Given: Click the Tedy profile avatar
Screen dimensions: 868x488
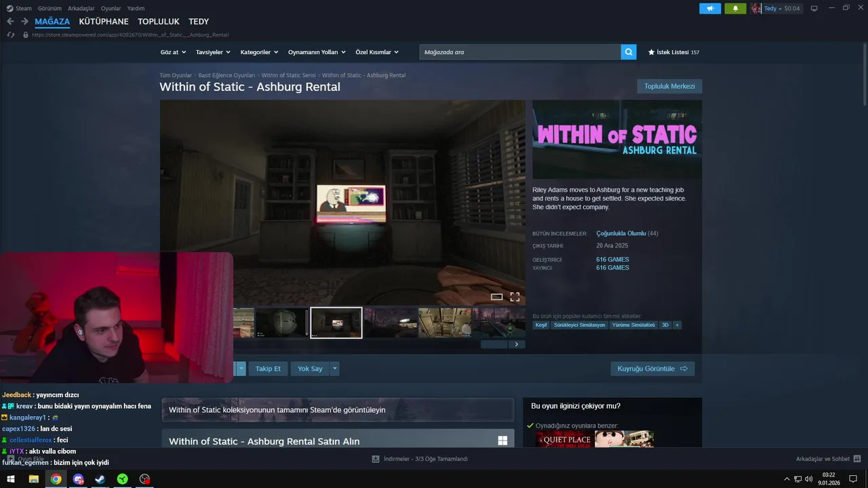Looking at the screenshot, I should point(756,9).
